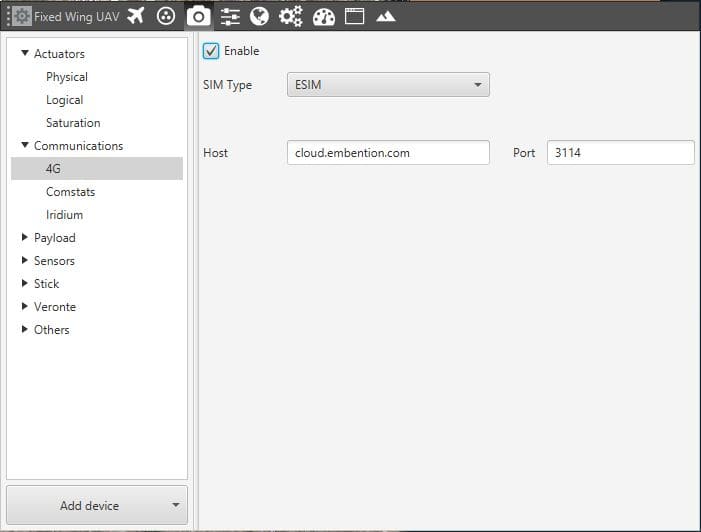Open the double gears automations icon
Image resolution: width=701 pixels, height=532 pixels.
[291, 17]
